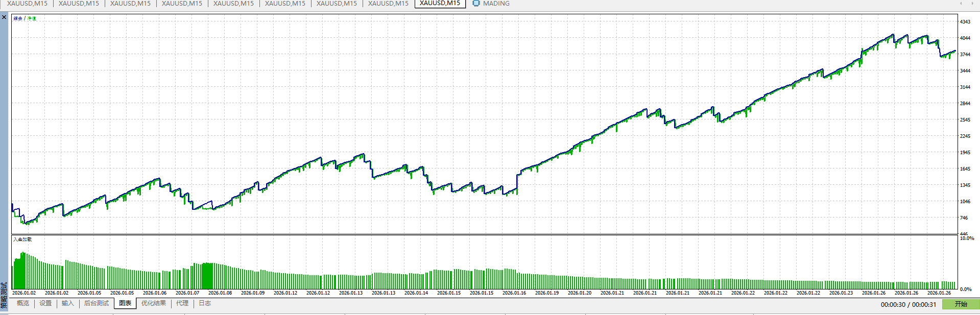
Task: Open the 日志 journal tab
Action: (205, 303)
